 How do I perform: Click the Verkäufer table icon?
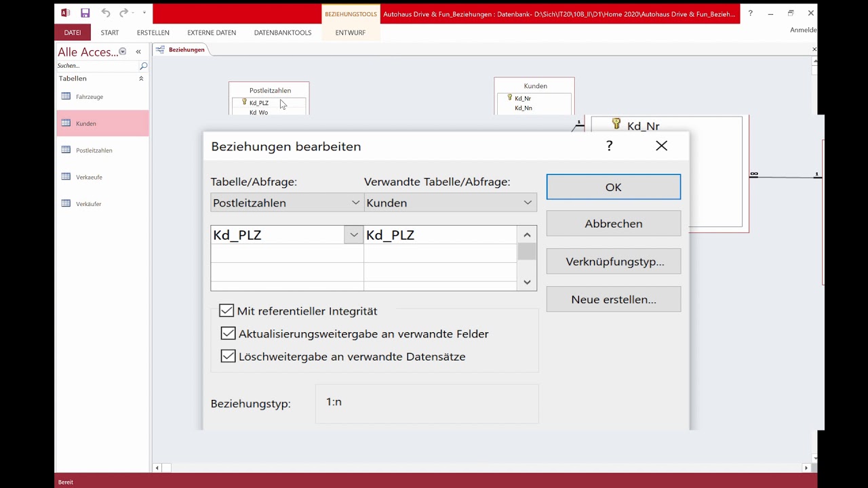tap(66, 203)
